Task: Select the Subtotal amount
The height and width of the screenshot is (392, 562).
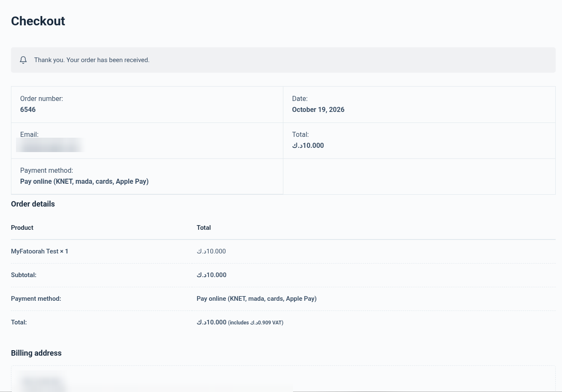Action: pos(212,275)
